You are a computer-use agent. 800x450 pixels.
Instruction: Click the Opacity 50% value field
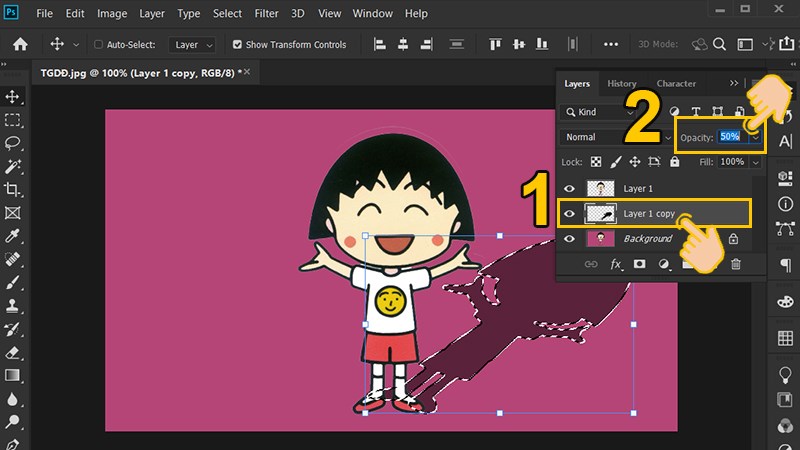click(733, 137)
